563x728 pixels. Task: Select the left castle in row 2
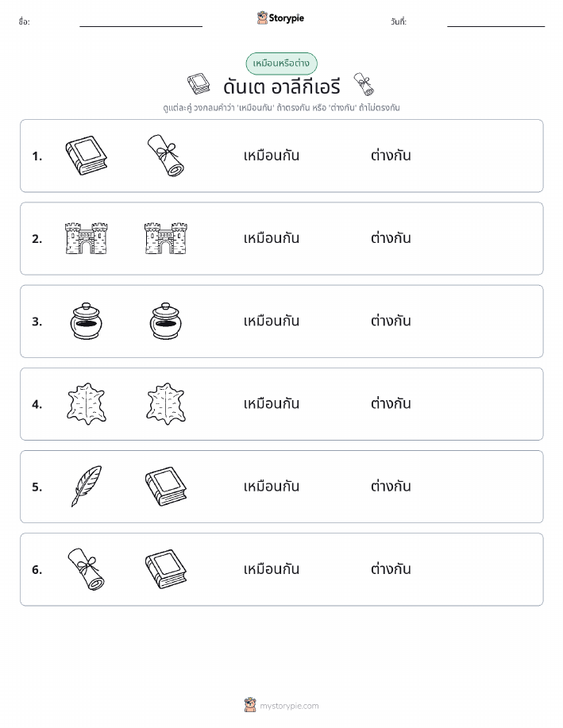coord(87,238)
